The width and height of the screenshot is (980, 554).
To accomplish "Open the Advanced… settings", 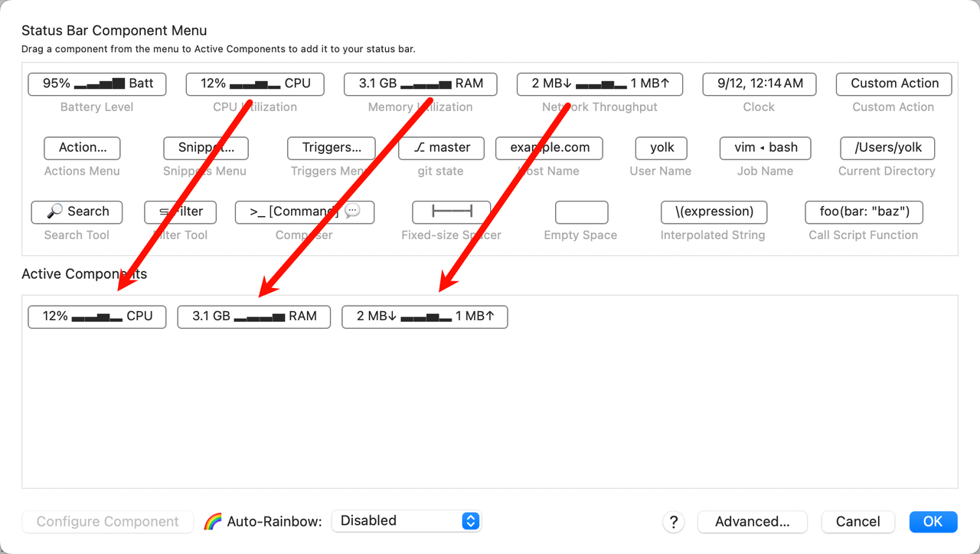I will point(752,522).
